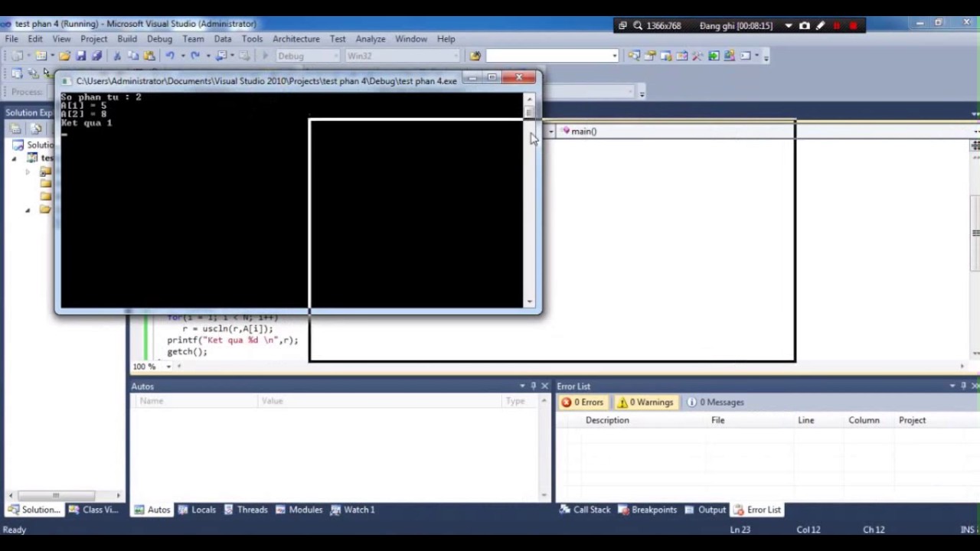Screen dimensions: 980x551
Task: Sort Error List by File column
Action: point(718,420)
